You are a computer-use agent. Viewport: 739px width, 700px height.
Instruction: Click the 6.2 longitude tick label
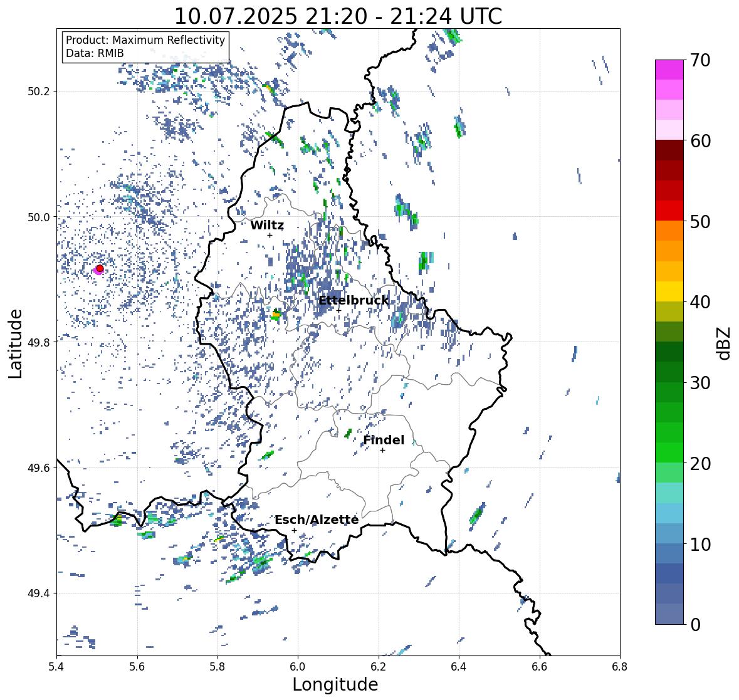point(379,667)
